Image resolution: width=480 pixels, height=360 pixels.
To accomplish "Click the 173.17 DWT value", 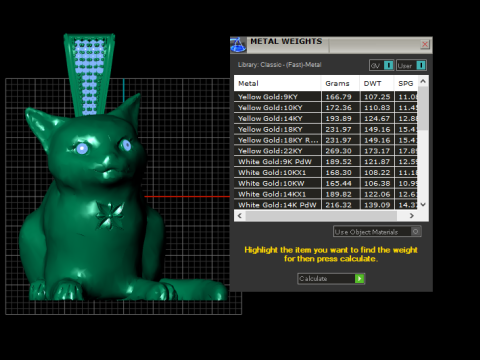I will 377,151.
